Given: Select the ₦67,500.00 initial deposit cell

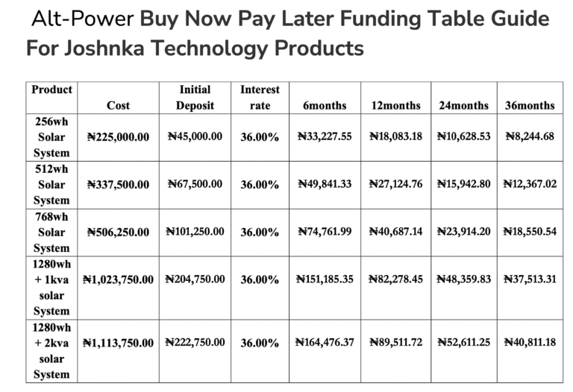Looking at the screenshot, I should pyautogui.click(x=195, y=183).
